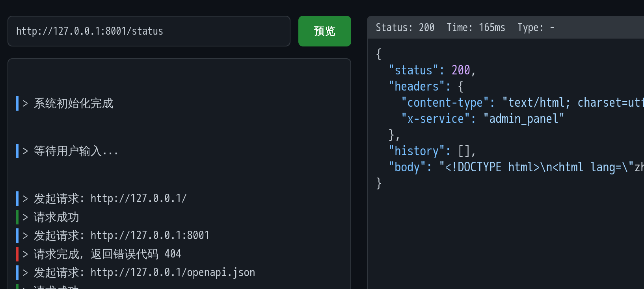
Task: Select the "body" key in JSON response
Action: click(x=407, y=167)
